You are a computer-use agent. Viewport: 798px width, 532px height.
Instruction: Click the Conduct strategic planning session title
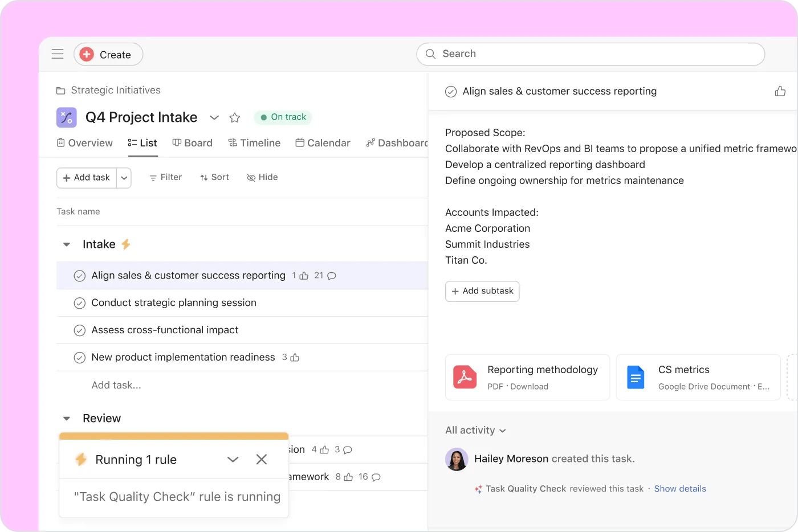174,303
